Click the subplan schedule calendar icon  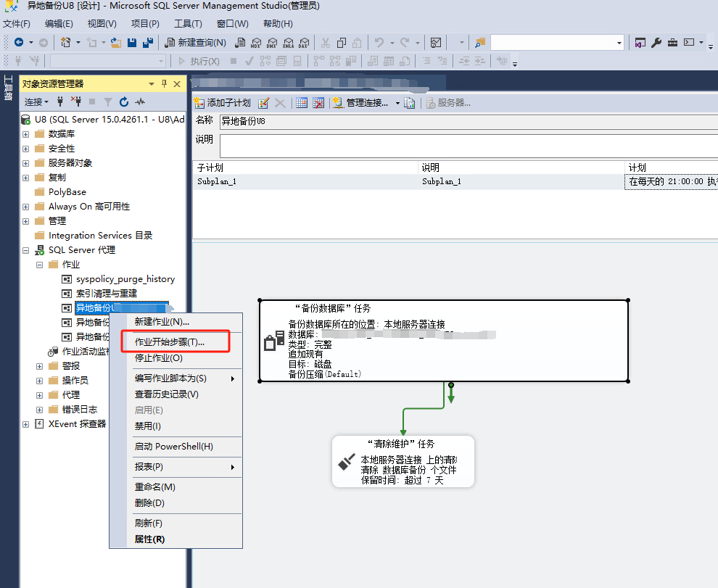[x=301, y=103]
